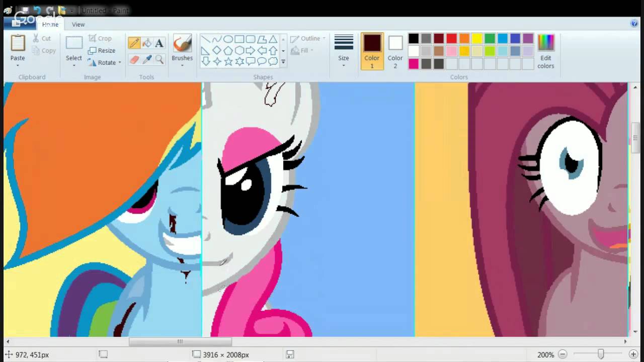The width and height of the screenshot is (644, 362).
Task: Activate the Color 1 selector
Action: coord(372,51)
